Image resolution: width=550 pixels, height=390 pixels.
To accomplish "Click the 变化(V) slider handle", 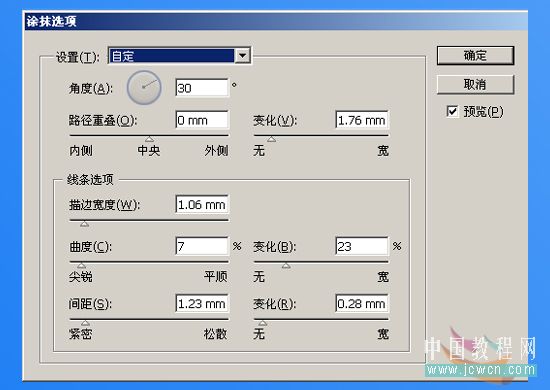I will (271, 139).
